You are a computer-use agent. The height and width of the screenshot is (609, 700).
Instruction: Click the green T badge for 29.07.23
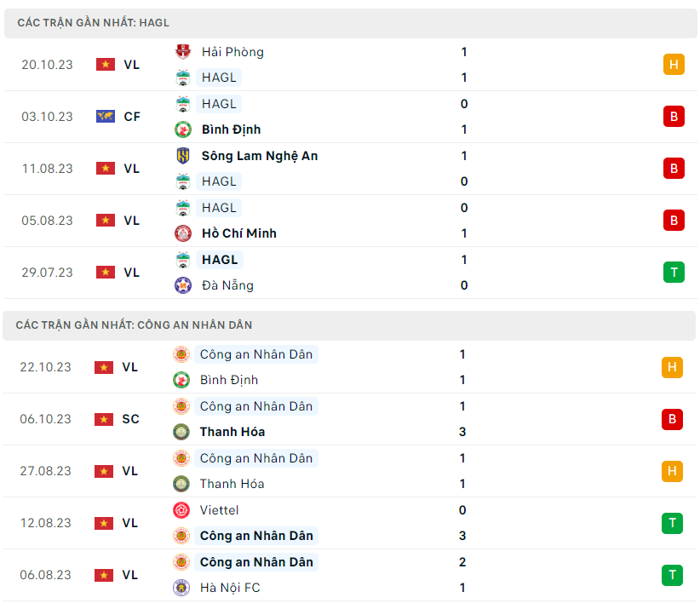tap(674, 272)
